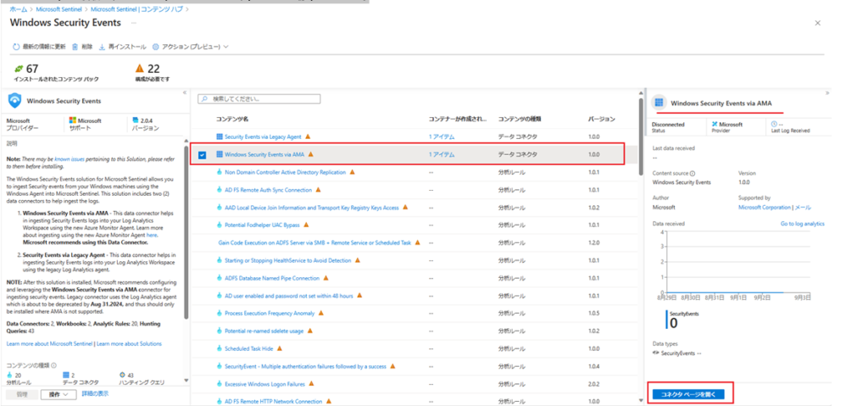
Task: Sort by コンテナーが作成され... column header
Action: pyautogui.click(x=458, y=119)
